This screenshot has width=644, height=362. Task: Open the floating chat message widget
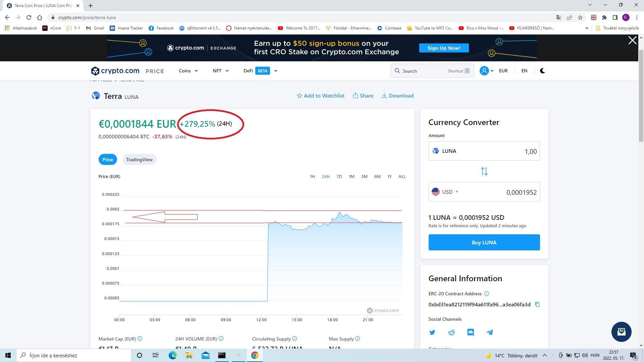pyautogui.click(x=621, y=332)
